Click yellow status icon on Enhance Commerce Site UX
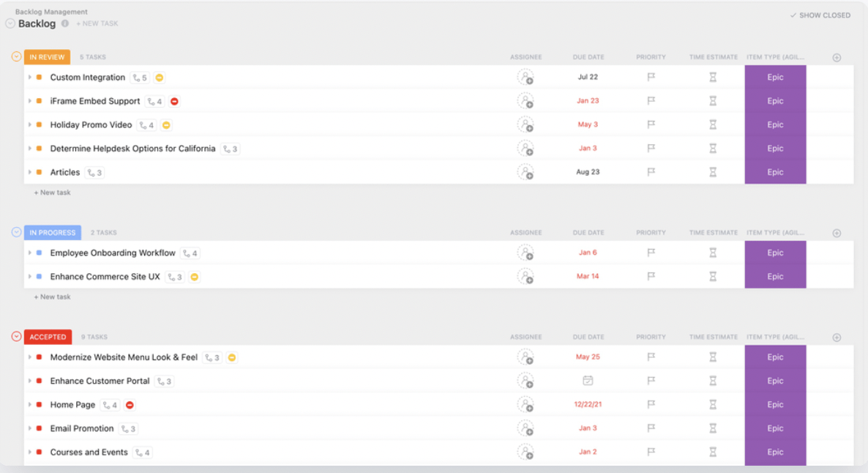The image size is (868, 473). (194, 277)
